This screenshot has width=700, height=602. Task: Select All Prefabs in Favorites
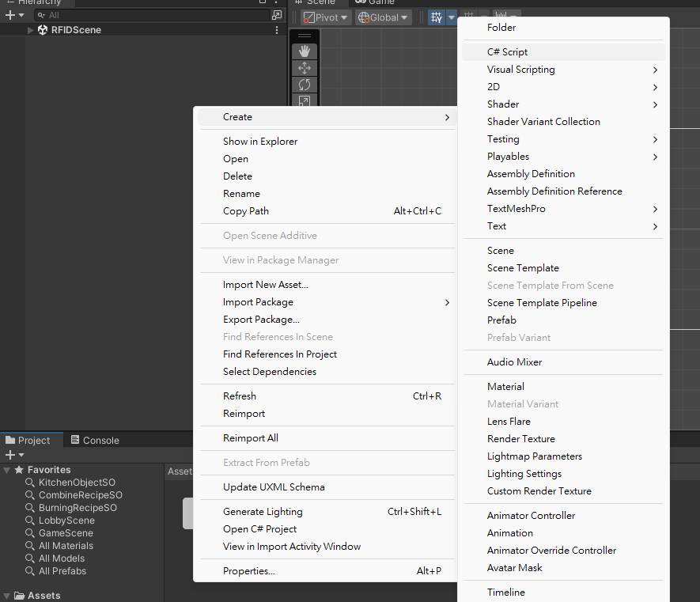62,570
